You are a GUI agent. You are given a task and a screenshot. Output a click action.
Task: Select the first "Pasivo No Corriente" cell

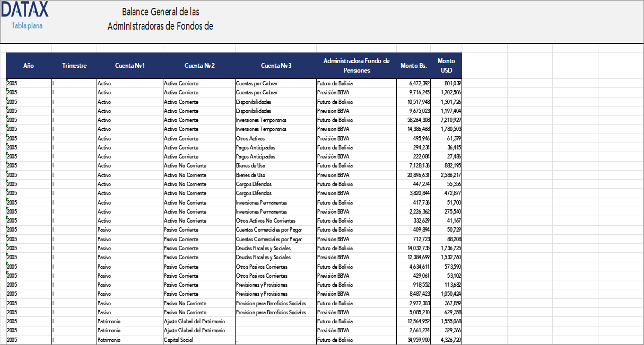185,303
